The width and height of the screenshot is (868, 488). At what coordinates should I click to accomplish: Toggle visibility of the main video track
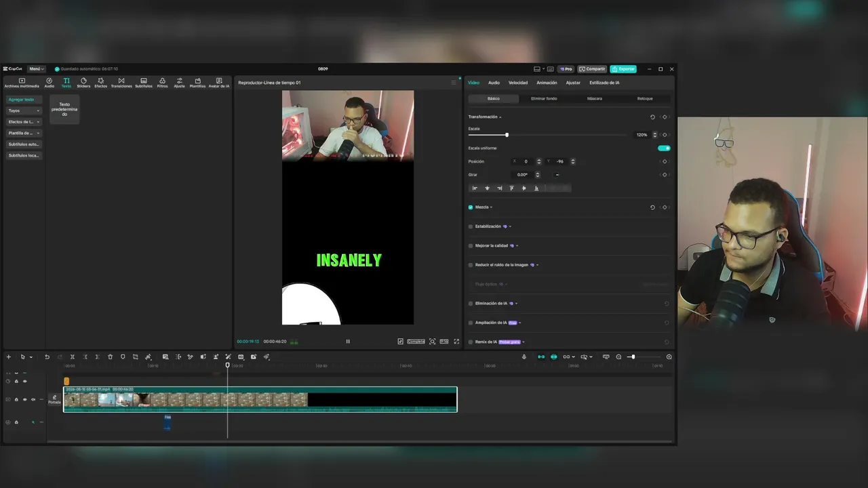pos(25,400)
